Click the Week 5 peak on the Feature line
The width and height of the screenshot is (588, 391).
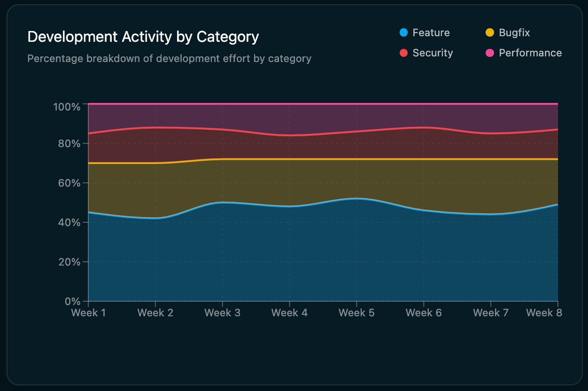[x=357, y=198]
